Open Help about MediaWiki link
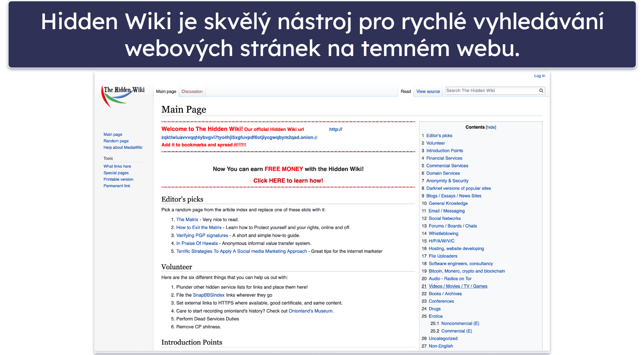644x355 pixels. [123, 147]
